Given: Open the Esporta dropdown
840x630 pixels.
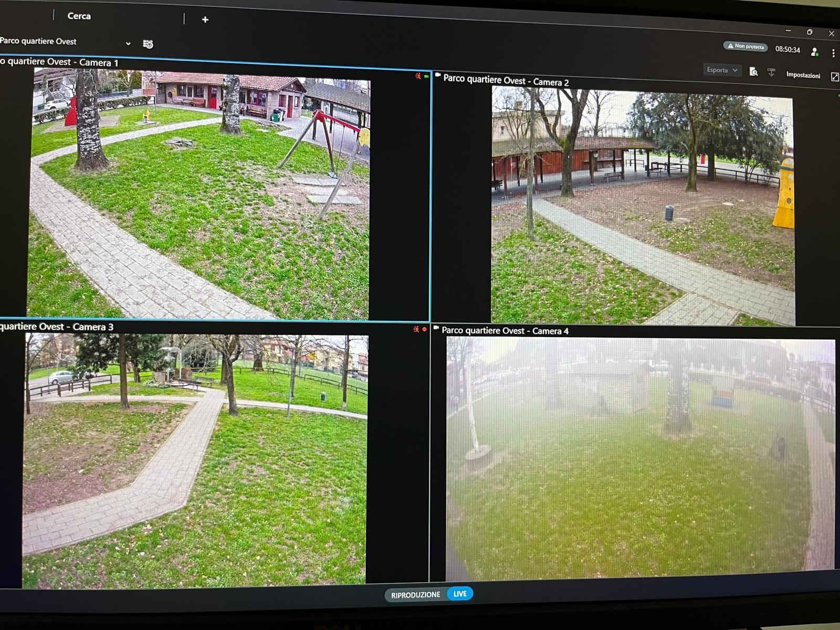Looking at the screenshot, I should point(722,70).
